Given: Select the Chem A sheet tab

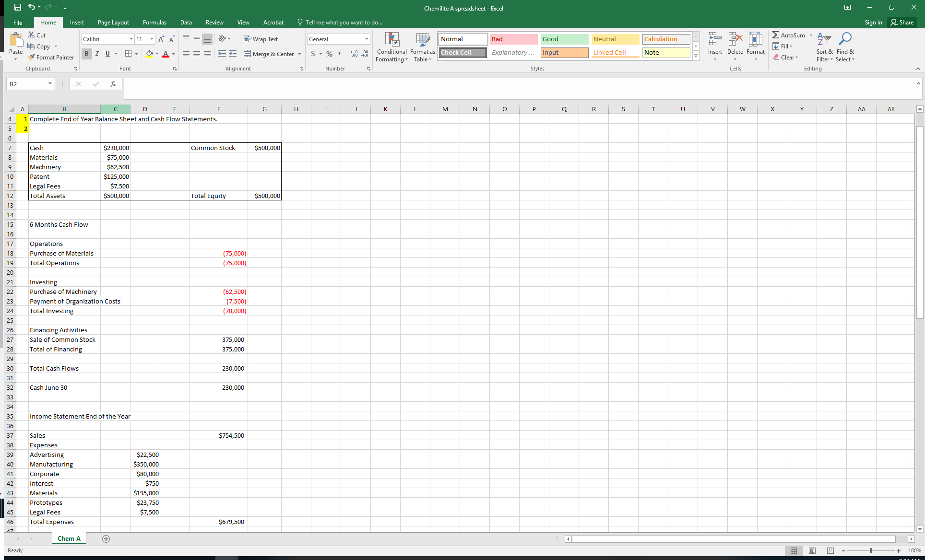Looking at the screenshot, I should (x=69, y=538).
